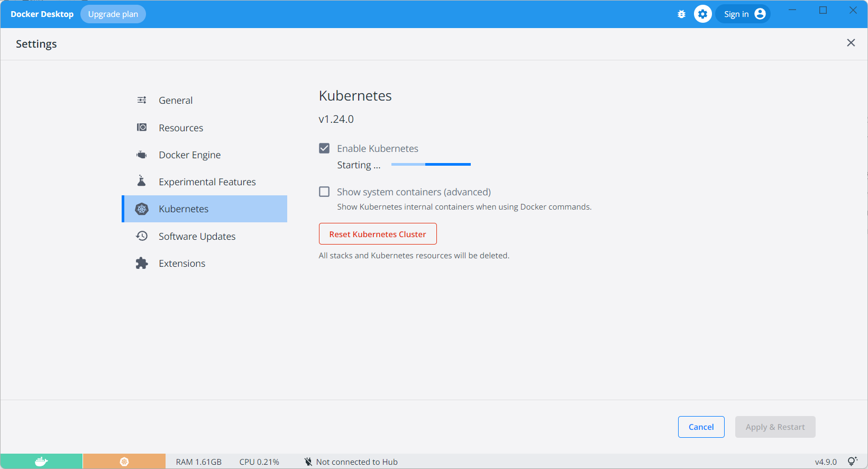Click the Kubernetes starting progress bar
Image resolution: width=868 pixels, height=469 pixels.
(x=431, y=165)
